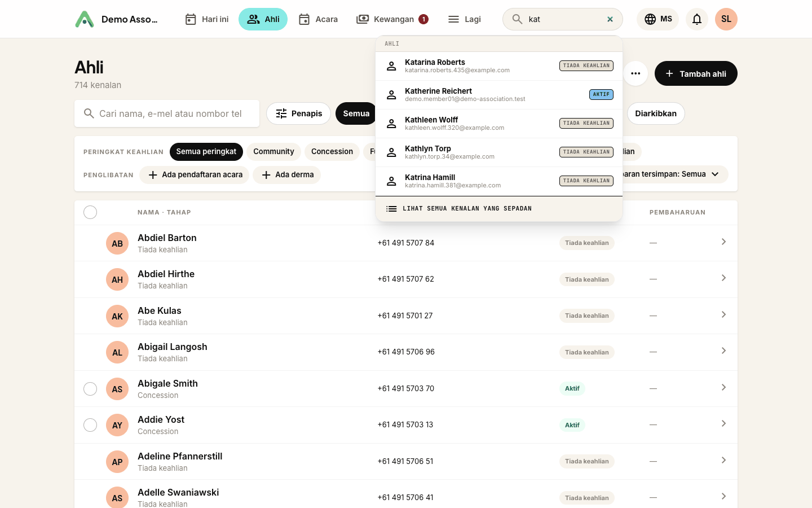The height and width of the screenshot is (508, 812).
Task: Open filters with the Penapis button
Action: pos(298,113)
